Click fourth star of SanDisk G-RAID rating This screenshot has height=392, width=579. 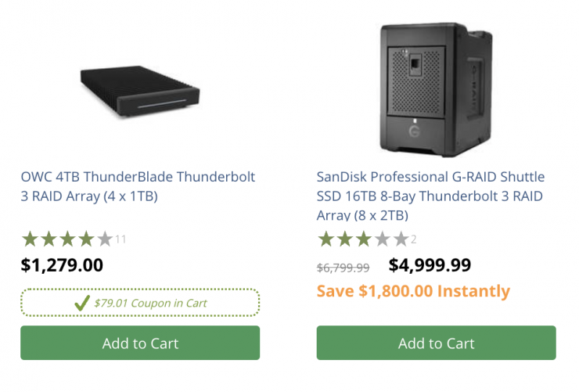coord(382,239)
